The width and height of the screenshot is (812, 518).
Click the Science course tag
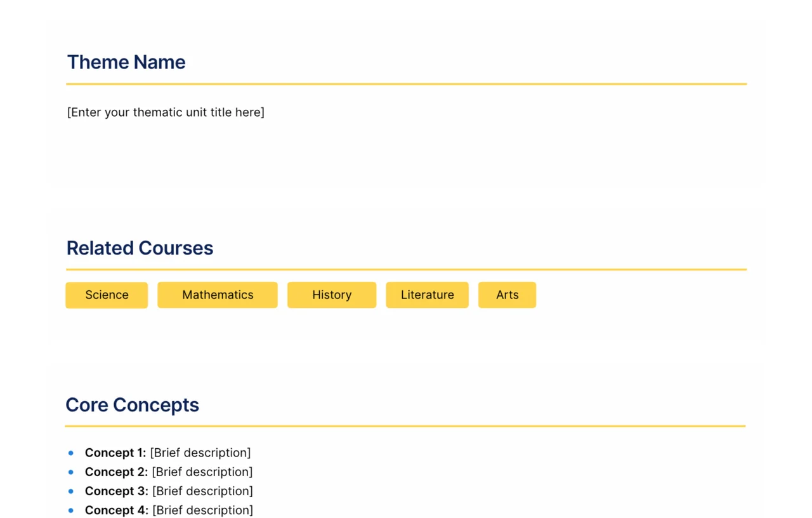[107, 295]
